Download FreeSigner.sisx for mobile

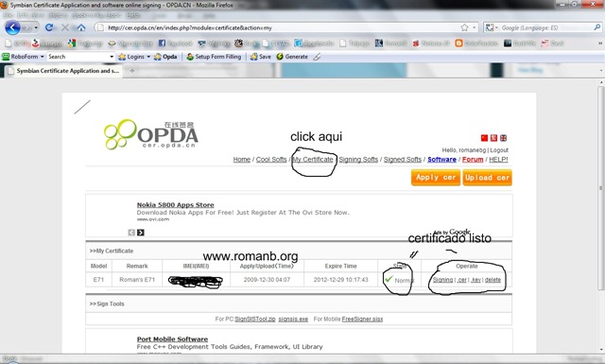click(x=362, y=320)
